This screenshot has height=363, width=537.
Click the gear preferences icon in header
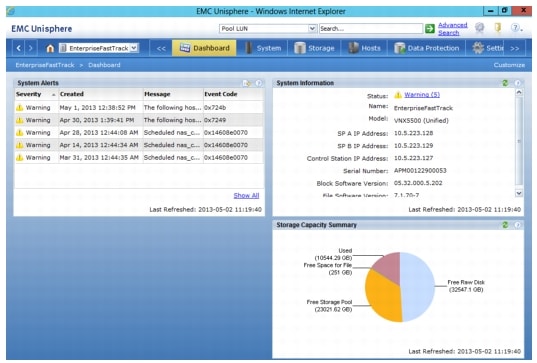coord(480,28)
